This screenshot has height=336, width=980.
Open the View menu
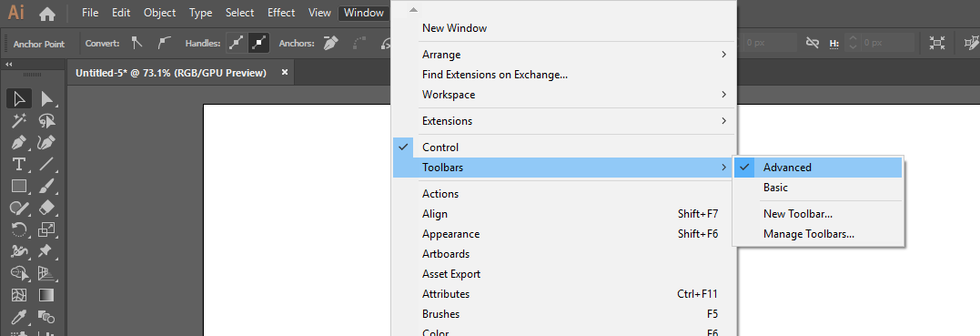[320, 13]
